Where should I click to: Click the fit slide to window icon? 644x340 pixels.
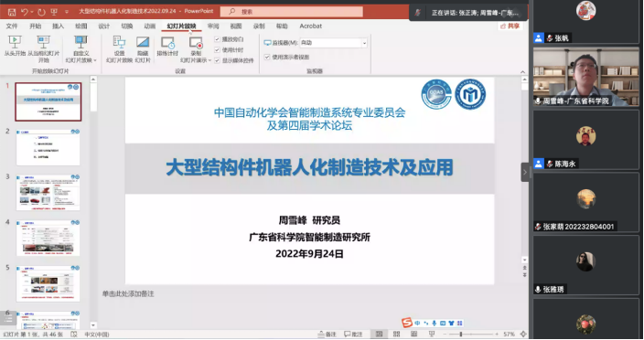tap(523, 335)
